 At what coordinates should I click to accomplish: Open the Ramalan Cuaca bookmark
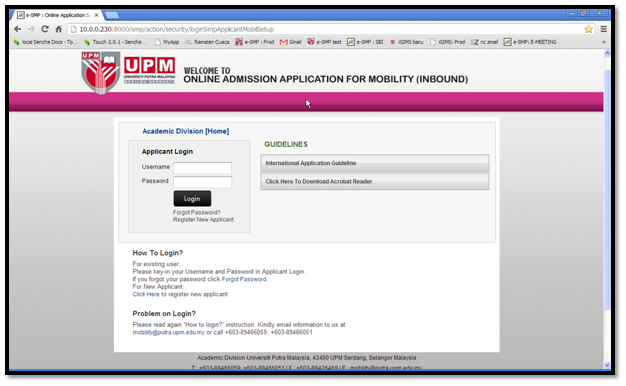click(x=207, y=42)
